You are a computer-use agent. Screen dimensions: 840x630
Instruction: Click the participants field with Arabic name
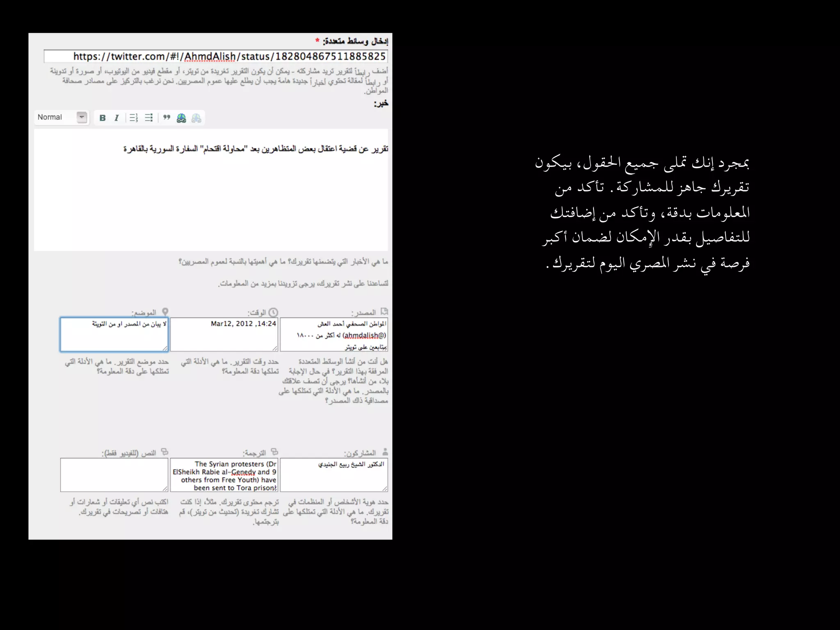click(x=334, y=475)
